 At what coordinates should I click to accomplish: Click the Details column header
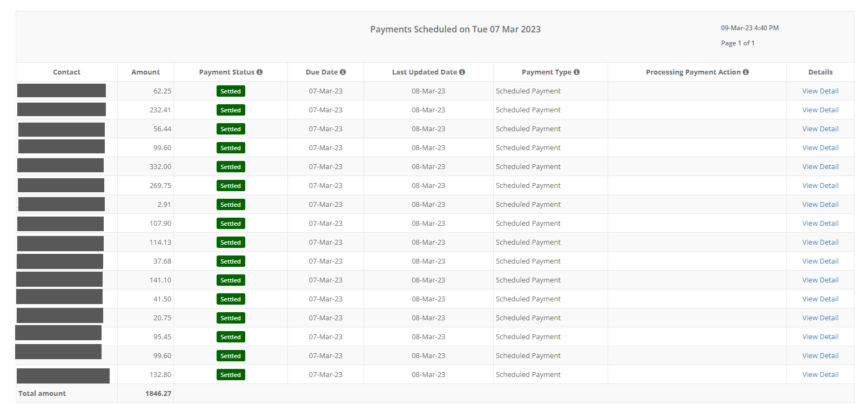[x=820, y=72]
